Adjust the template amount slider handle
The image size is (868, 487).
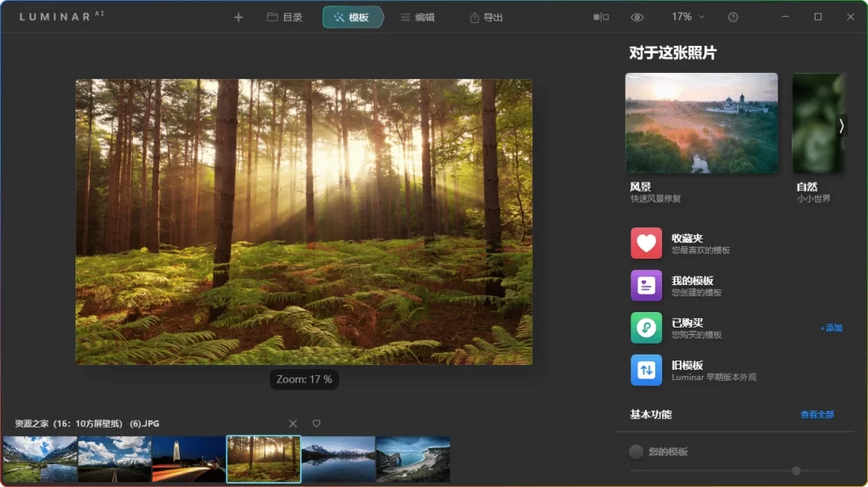[796, 470]
